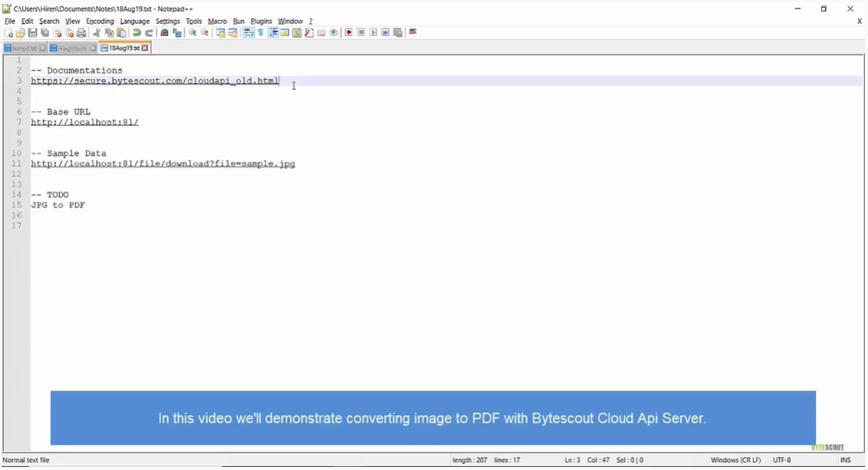The image size is (868, 470).
Task: Click the sample.jpg download URL link
Action: [163, 164]
